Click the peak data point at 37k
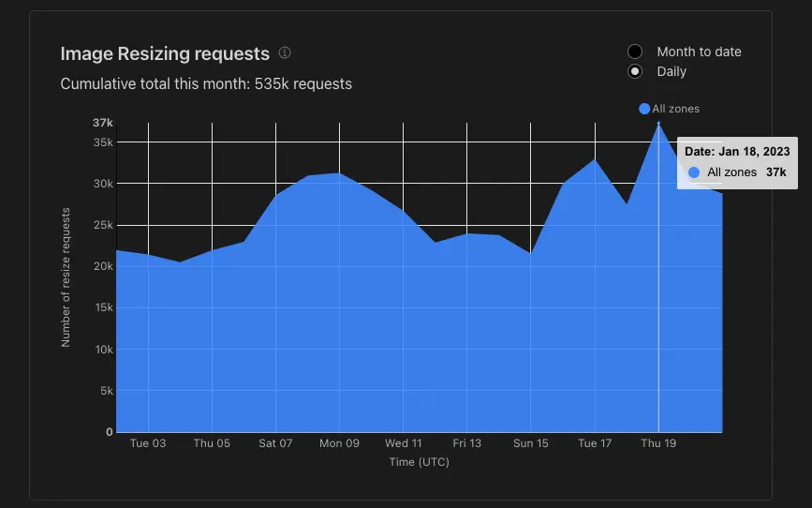 click(658, 123)
